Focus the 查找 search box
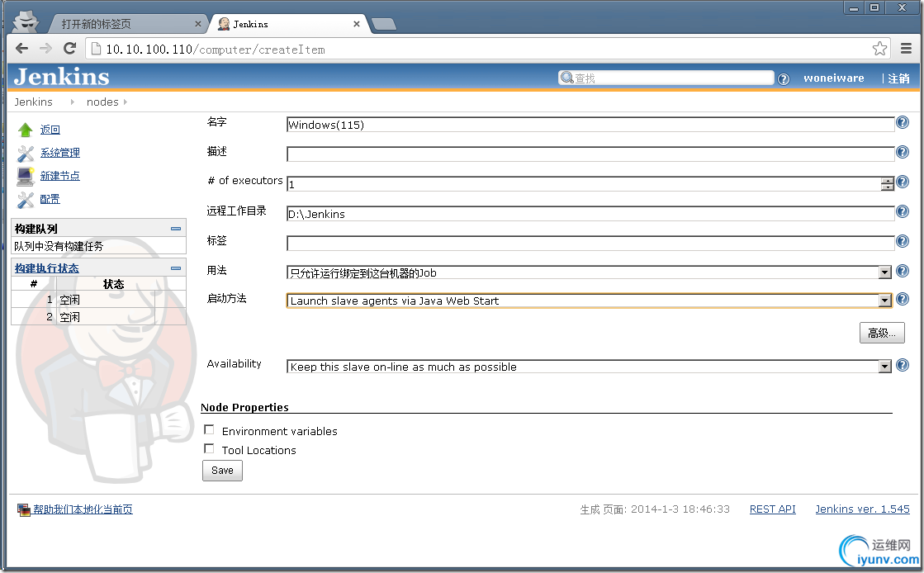The image size is (924, 573). [666, 78]
